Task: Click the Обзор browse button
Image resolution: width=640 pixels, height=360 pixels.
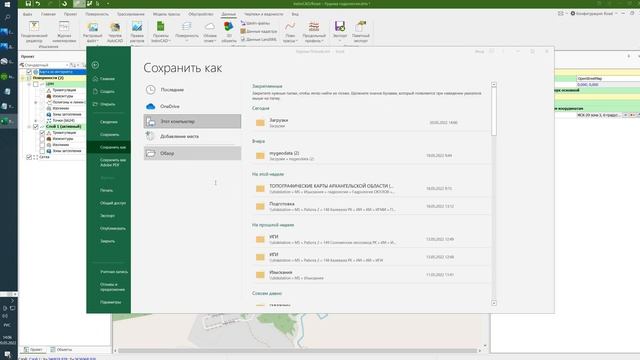Action: (x=192, y=153)
